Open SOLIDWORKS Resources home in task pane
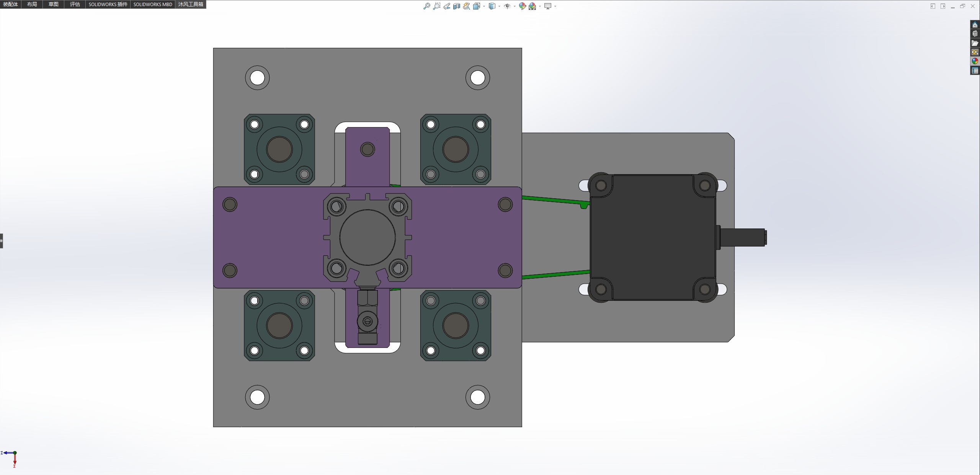The width and height of the screenshot is (980, 475). [975, 25]
